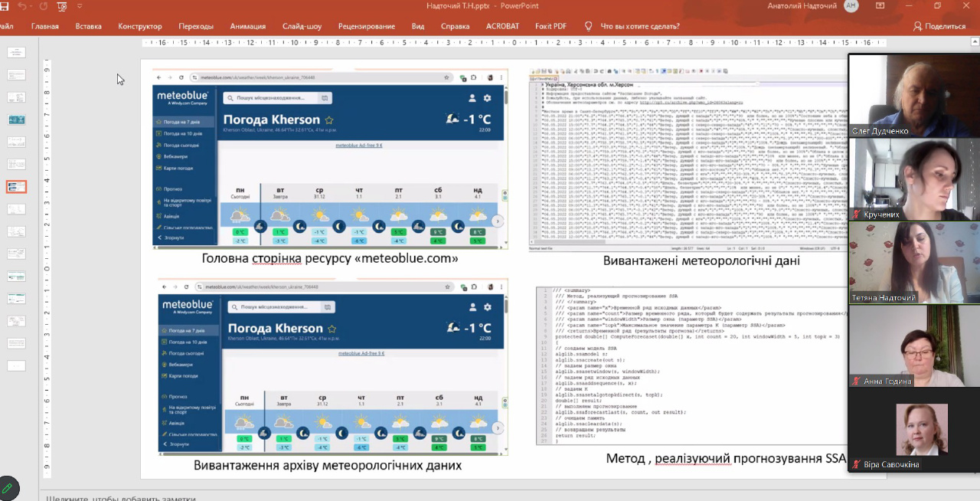Click the Save icon in the title bar

(3, 6)
